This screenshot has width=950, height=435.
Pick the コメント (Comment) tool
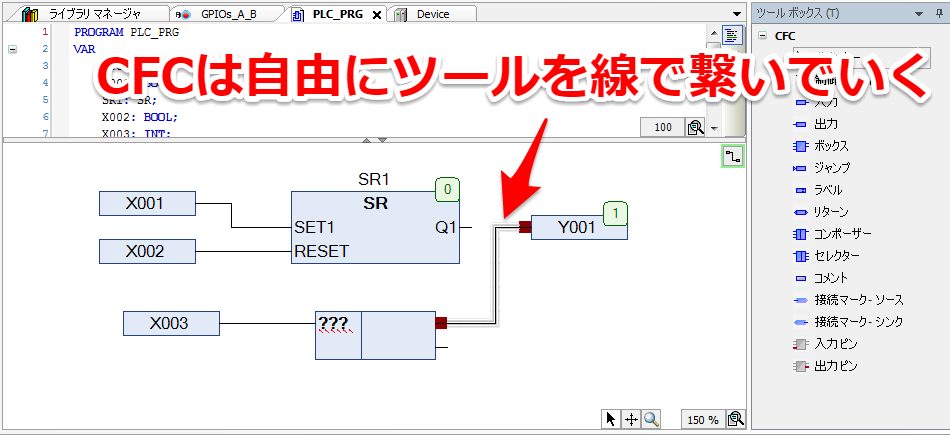click(x=830, y=277)
